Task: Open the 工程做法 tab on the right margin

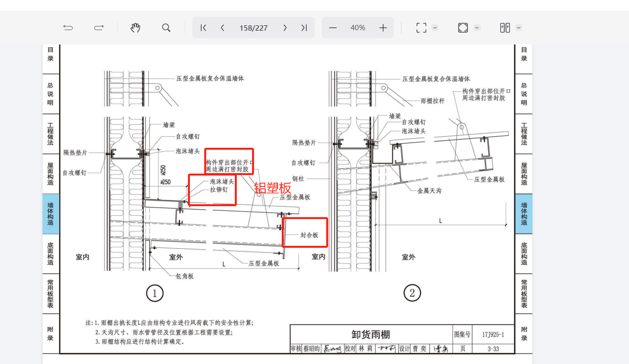Action: pos(524,134)
